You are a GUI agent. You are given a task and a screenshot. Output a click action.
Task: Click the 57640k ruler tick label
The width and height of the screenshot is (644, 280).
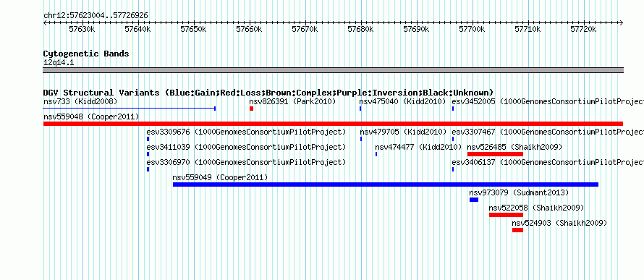tap(138, 29)
